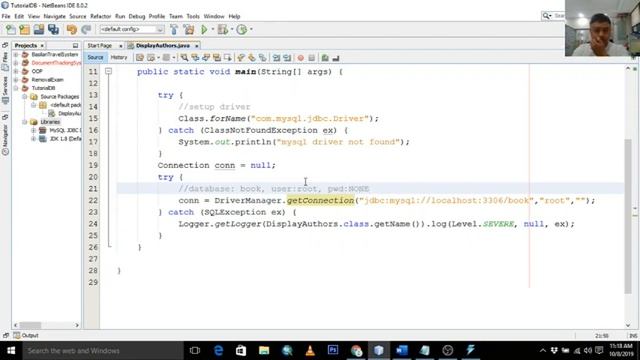The image size is (640, 360).
Task: Close the Start Page tab
Action: click(120, 46)
